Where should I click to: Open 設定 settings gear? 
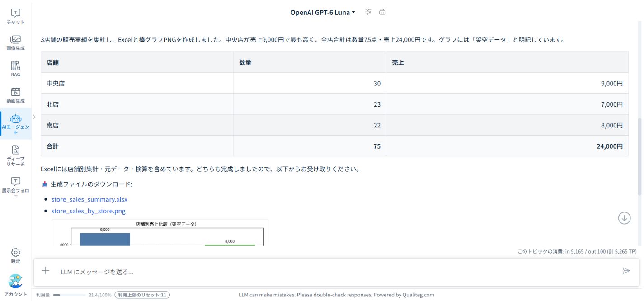[15, 255]
